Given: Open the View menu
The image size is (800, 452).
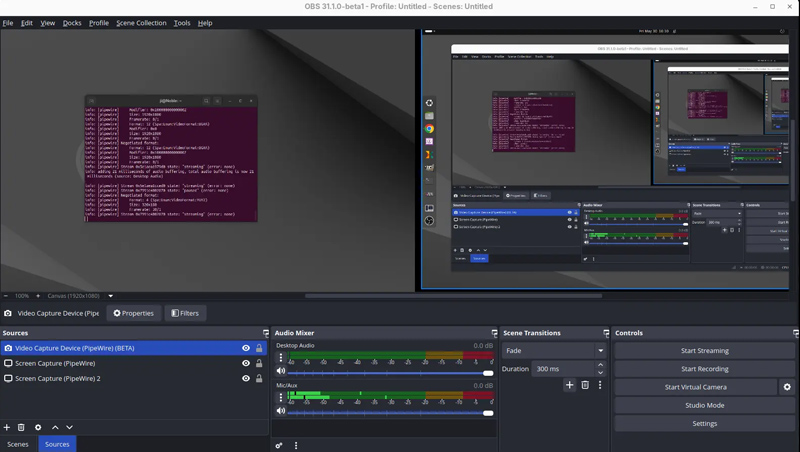Looking at the screenshot, I should click(x=47, y=23).
